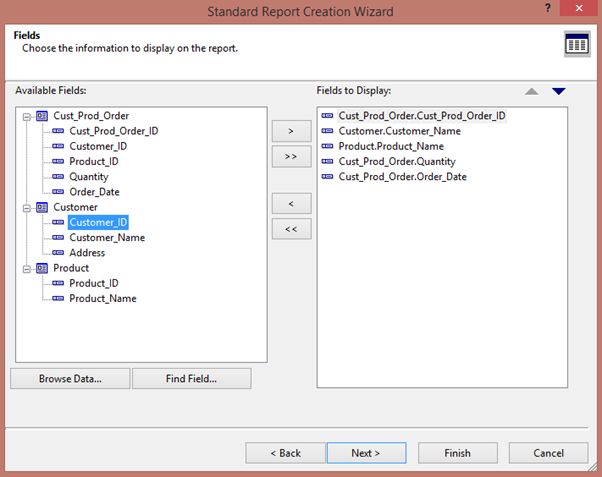602x477 pixels.
Task: Select Product_Name under Product table
Action: pyautogui.click(x=103, y=298)
